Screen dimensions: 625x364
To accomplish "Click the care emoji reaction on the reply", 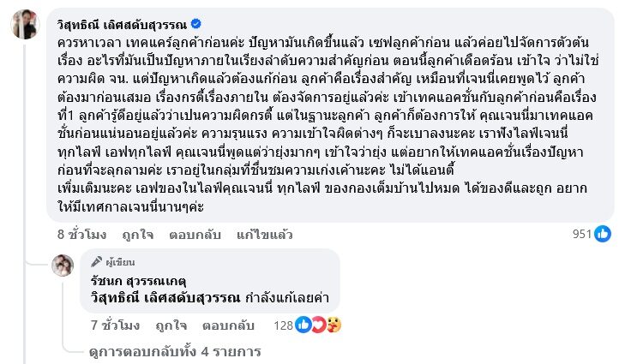I will click(333, 325).
